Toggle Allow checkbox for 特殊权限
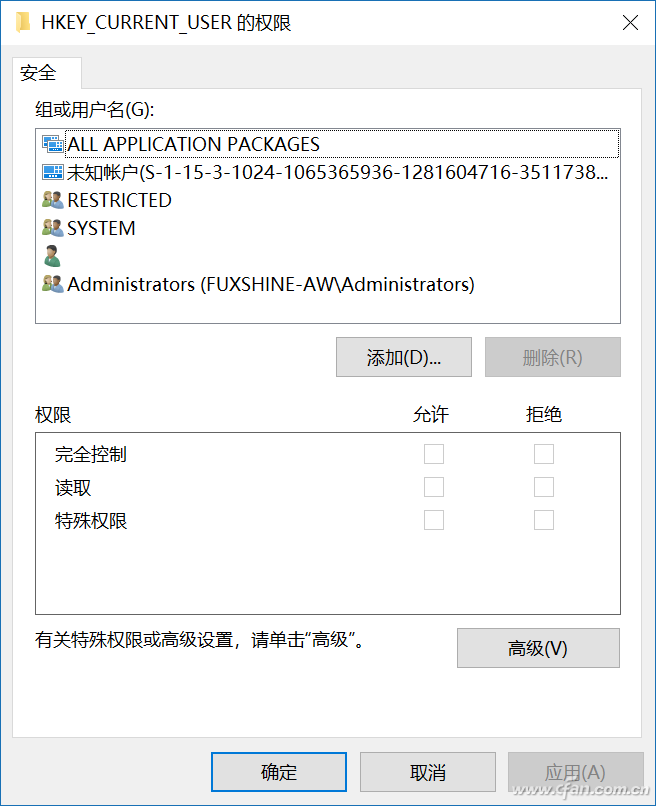Screen dimensions: 656x806 (434, 520)
